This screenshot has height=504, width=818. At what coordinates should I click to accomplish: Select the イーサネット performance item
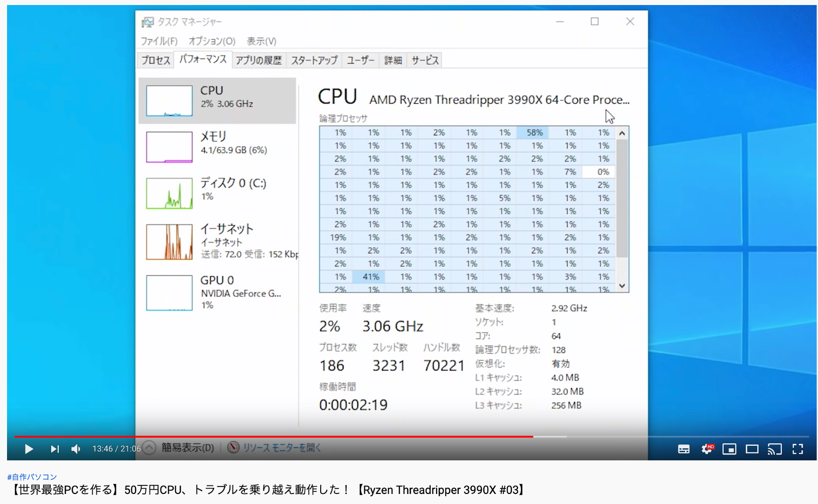click(x=217, y=242)
